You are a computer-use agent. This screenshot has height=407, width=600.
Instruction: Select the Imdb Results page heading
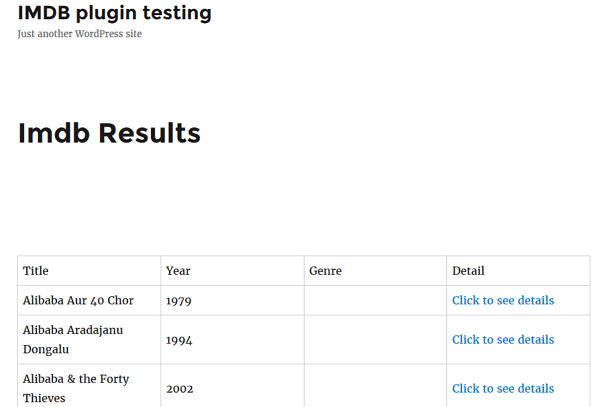click(109, 133)
